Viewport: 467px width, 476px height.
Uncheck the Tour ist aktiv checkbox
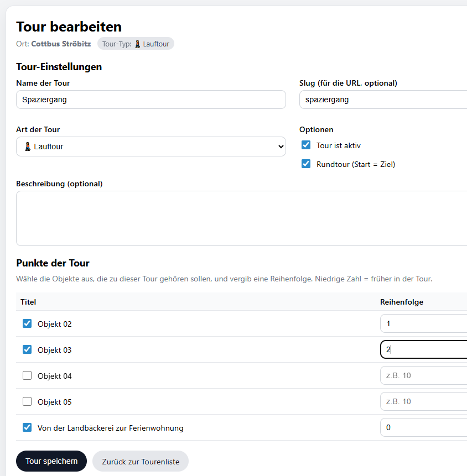(x=306, y=145)
